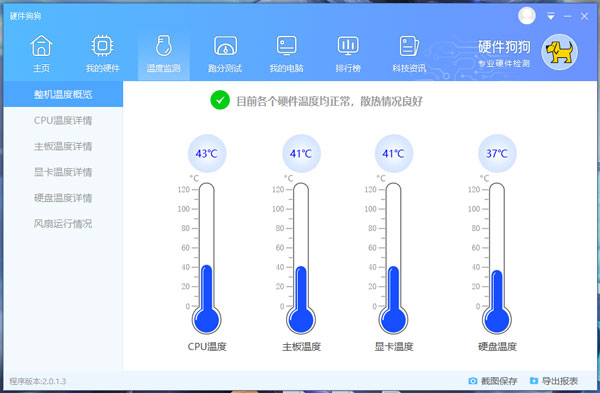Open 硬盘温度详情 in the sidebar
Screen dimensions: 600x393
(x=63, y=198)
